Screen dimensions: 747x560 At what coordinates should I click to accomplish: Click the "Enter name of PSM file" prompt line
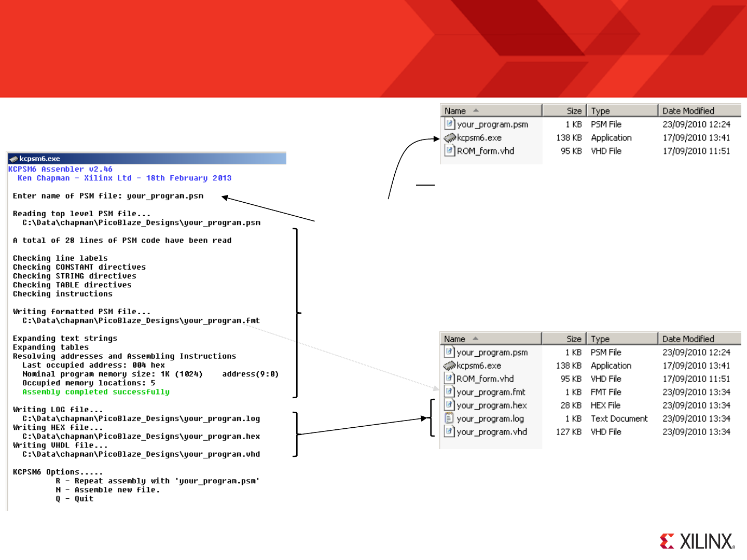tap(108, 196)
